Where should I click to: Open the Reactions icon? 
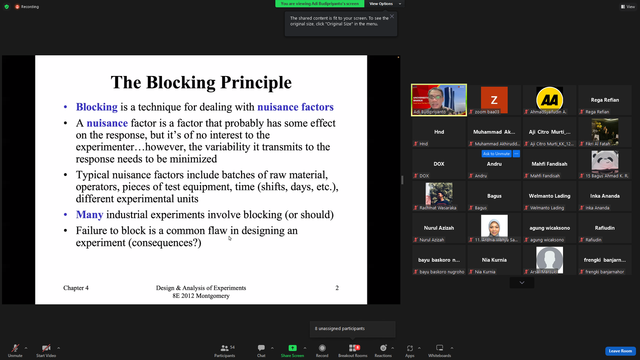(x=383, y=348)
